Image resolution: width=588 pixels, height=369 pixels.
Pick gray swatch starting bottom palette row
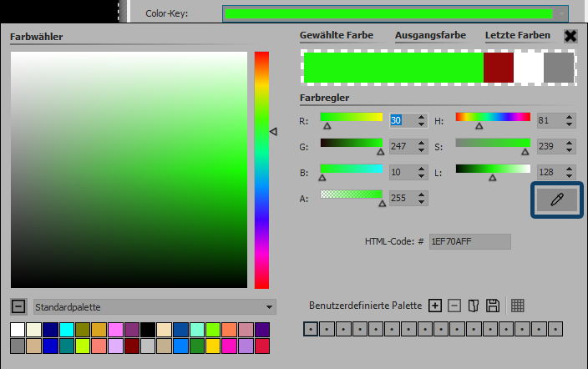[18, 346]
